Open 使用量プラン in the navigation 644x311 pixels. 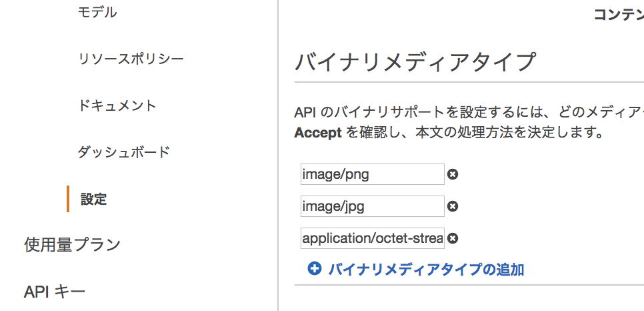point(72,245)
